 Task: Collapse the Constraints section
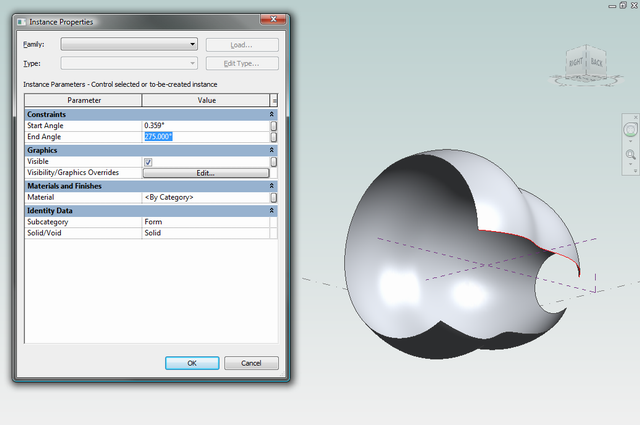(271, 114)
